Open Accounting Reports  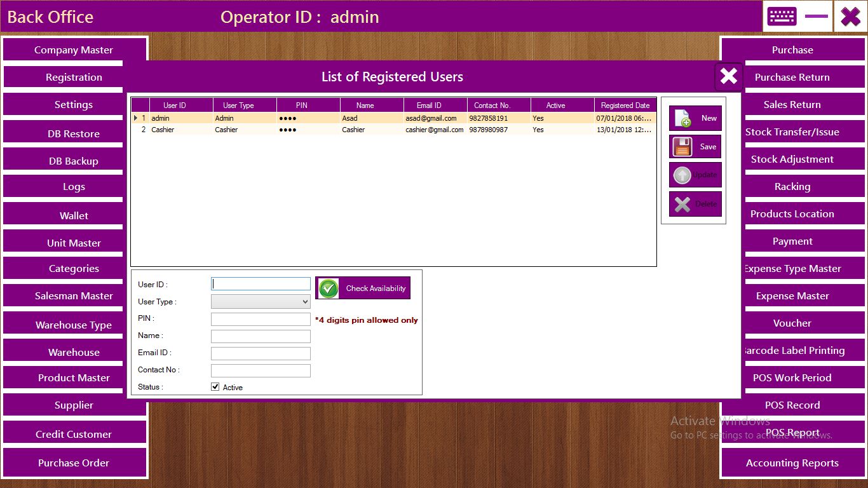[792, 463]
